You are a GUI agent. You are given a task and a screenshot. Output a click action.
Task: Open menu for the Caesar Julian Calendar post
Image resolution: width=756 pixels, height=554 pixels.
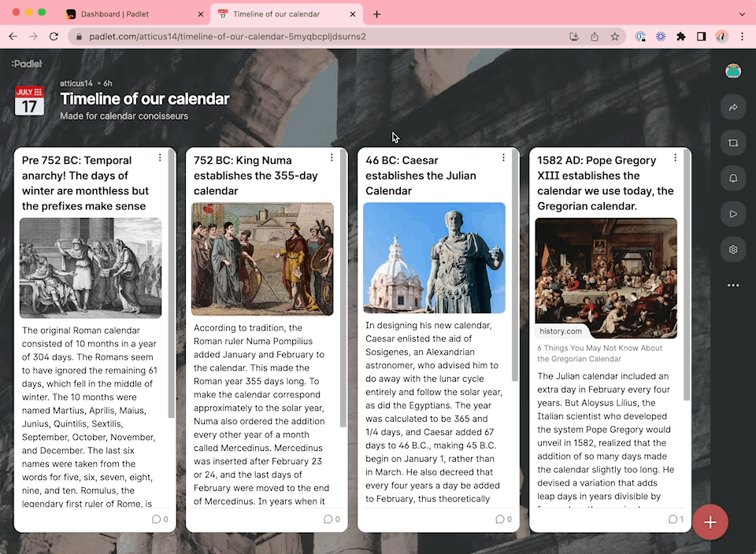[503, 157]
